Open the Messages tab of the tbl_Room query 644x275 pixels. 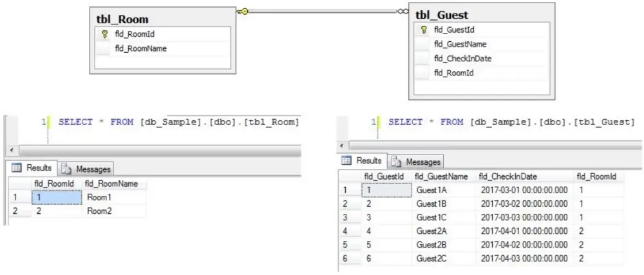[x=86, y=169]
